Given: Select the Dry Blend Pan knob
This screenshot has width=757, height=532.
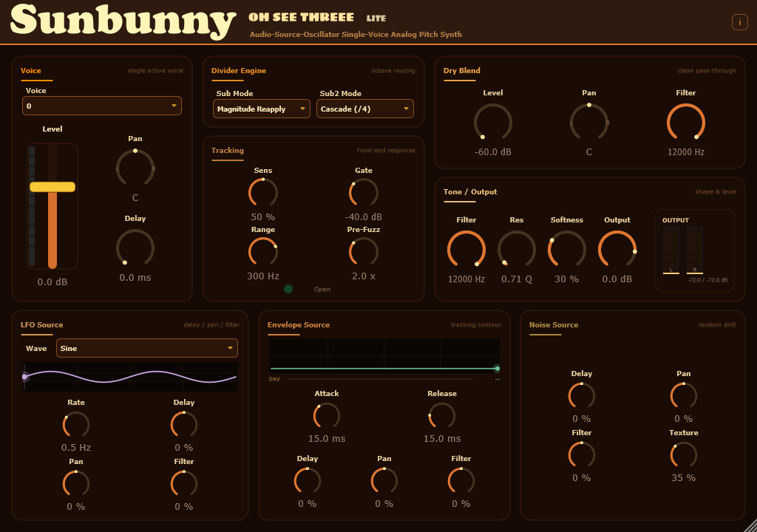Looking at the screenshot, I should click(589, 123).
